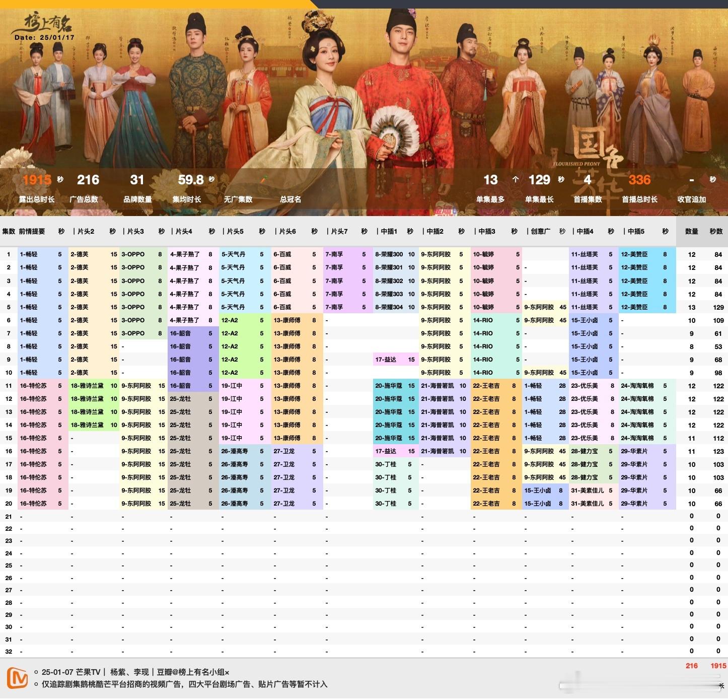Click the carrot icon above 总冠名
Viewport: 728px width, 700px height.
point(265,179)
